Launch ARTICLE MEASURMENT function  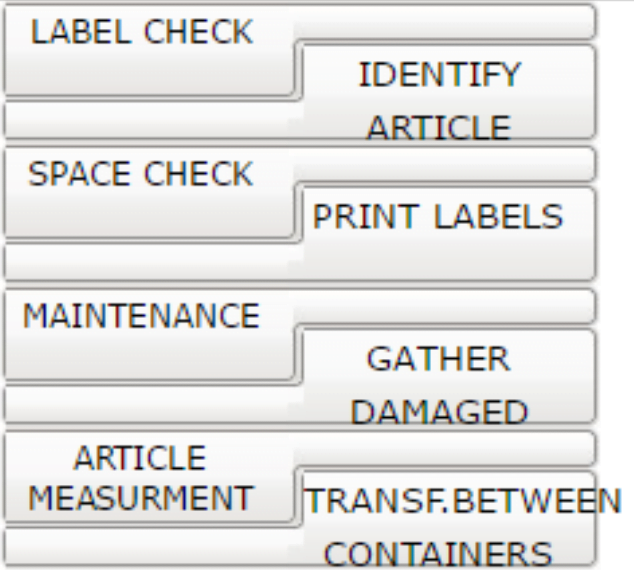tap(150, 477)
